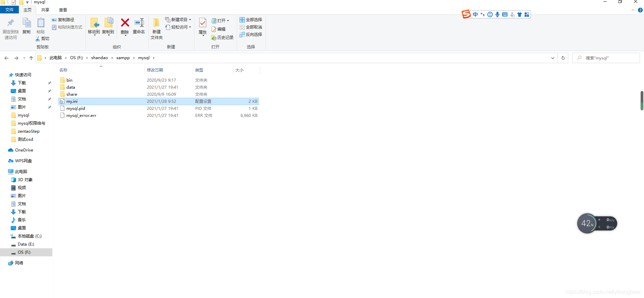Rename the selected file
Viewport: 644px width, 298px height.
(x=139, y=26)
